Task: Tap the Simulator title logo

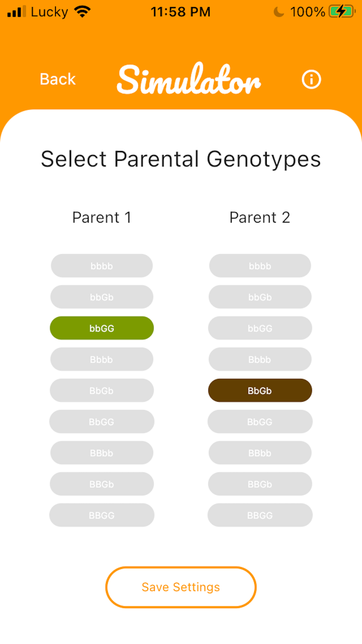Action: [x=189, y=79]
